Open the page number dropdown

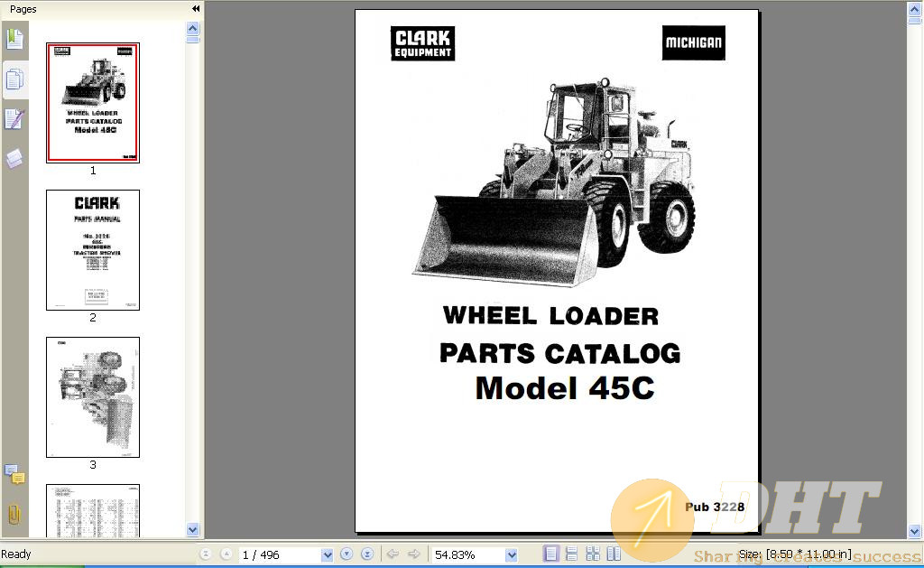[327, 555]
